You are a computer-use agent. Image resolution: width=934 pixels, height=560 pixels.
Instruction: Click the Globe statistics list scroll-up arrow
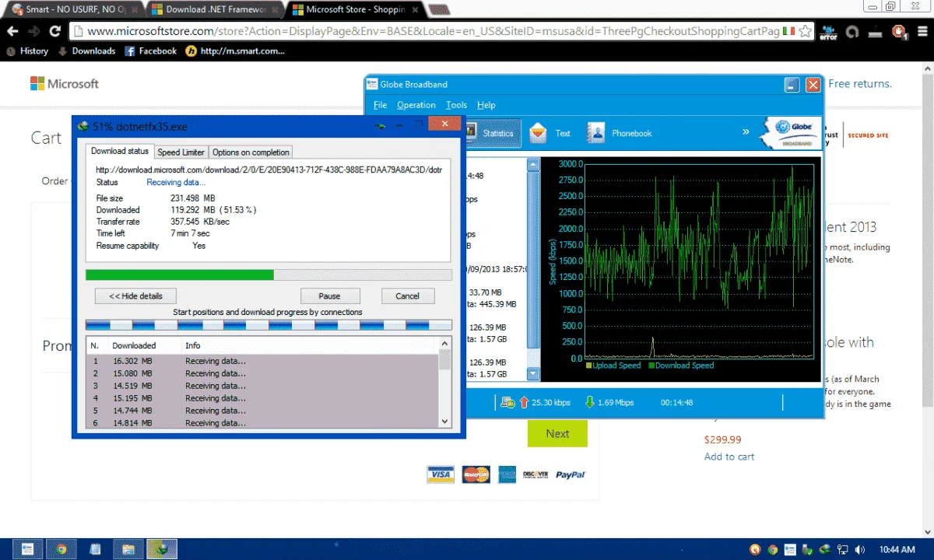(533, 164)
